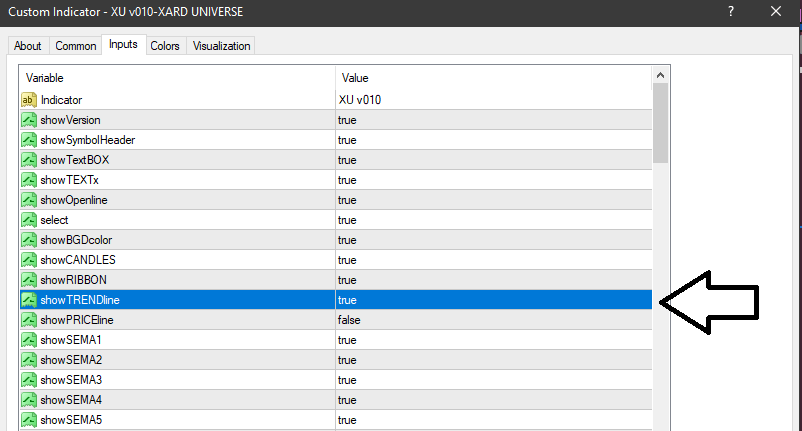
Task: Click the vertical scrollbar thumb
Action: tap(660, 122)
